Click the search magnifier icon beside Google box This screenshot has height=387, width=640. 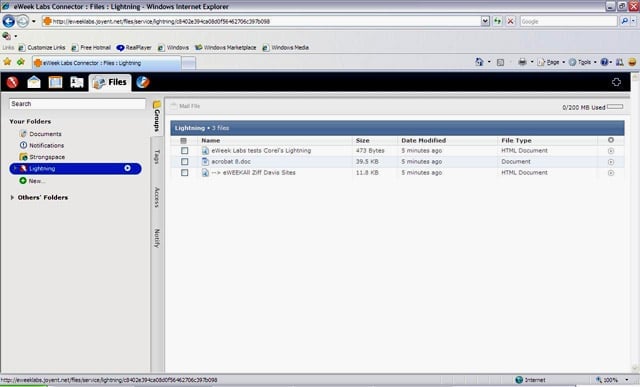tap(624, 21)
